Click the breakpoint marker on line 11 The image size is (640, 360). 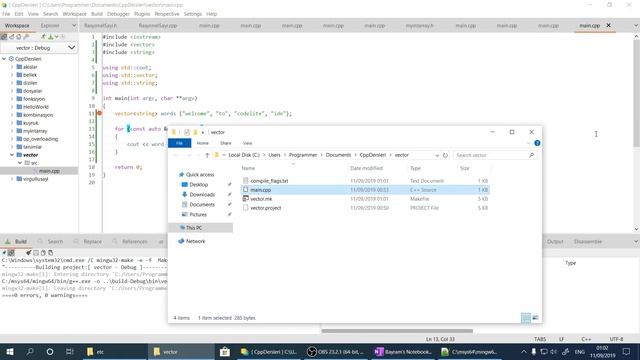[99, 113]
